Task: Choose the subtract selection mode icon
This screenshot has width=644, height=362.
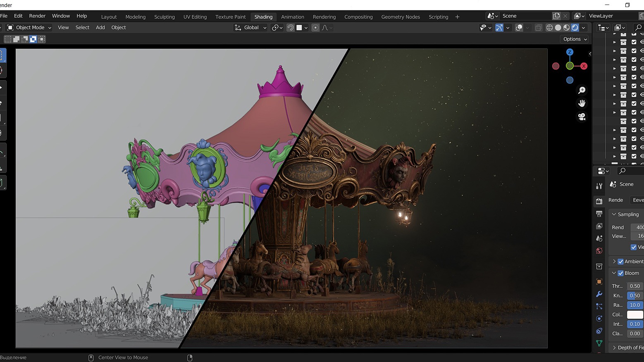Action: 25,39
